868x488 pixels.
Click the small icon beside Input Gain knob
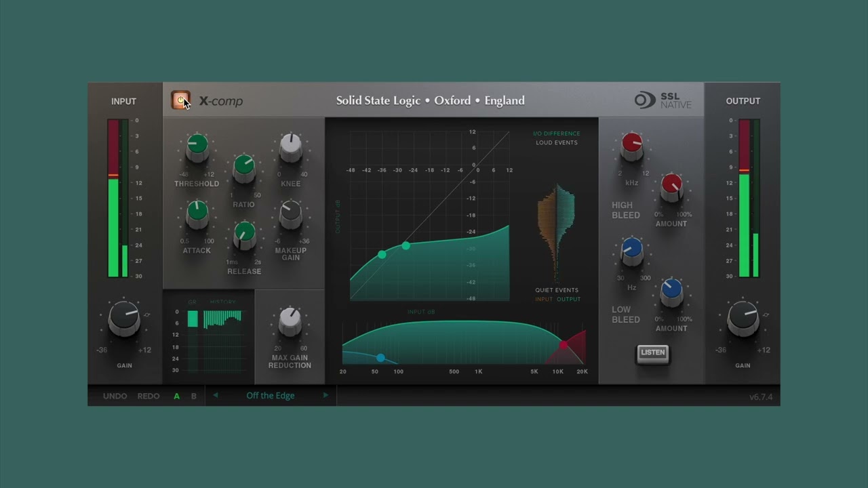147,315
